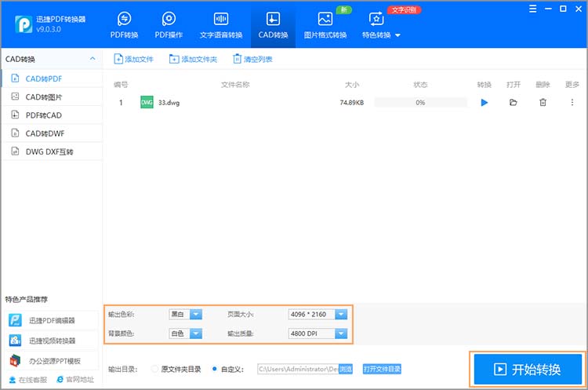Select the 自定义 radio button

(x=215, y=369)
